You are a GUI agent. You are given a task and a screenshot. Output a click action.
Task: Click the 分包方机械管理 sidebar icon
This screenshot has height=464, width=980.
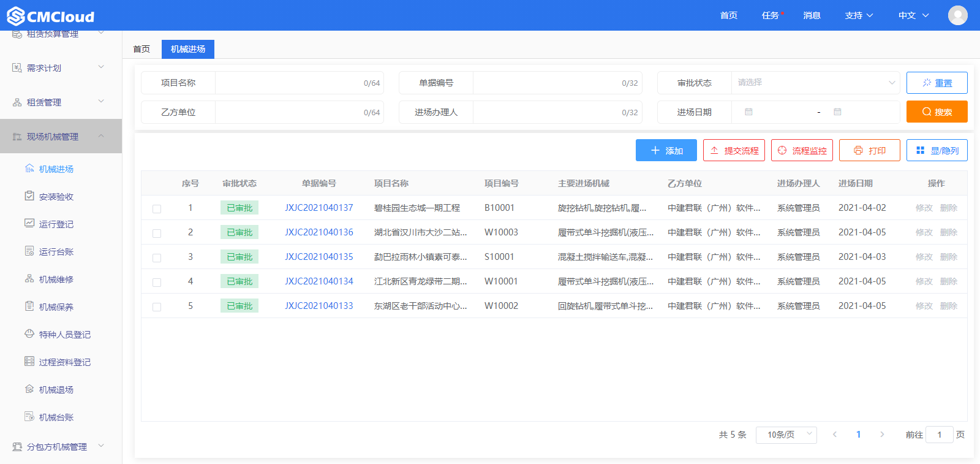(x=17, y=447)
